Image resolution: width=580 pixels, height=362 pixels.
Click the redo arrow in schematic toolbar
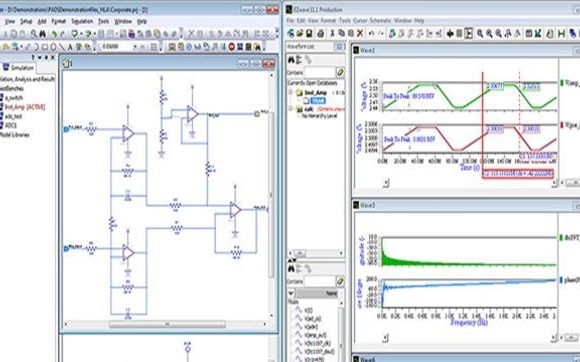coord(63,34)
